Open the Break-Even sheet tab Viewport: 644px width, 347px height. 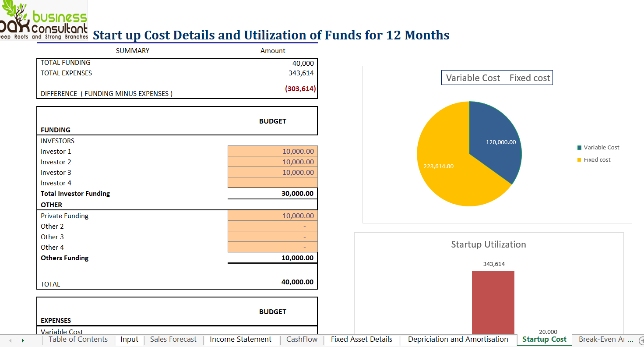click(x=605, y=340)
